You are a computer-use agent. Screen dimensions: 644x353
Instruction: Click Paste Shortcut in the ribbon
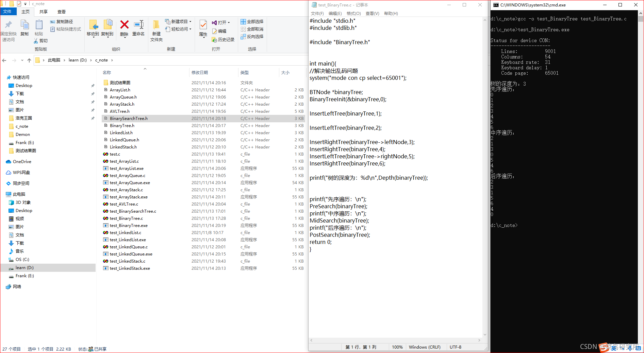tap(66, 29)
